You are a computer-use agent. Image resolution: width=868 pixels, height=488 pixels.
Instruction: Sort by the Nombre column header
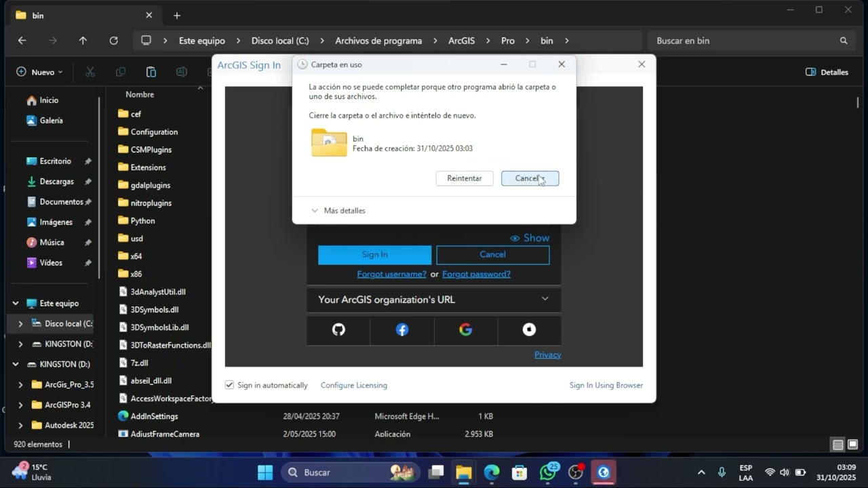pyautogui.click(x=140, y=95)
